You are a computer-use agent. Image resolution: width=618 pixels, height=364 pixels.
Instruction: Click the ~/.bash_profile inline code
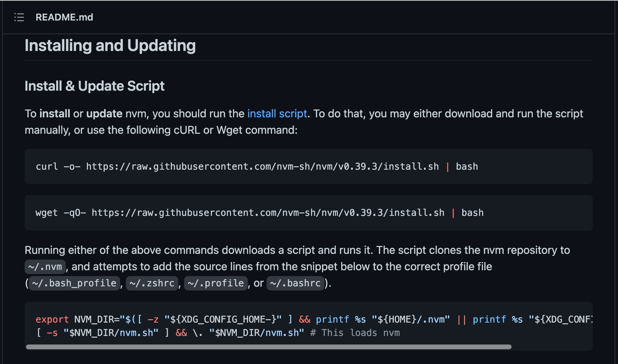tap(74, 283)
